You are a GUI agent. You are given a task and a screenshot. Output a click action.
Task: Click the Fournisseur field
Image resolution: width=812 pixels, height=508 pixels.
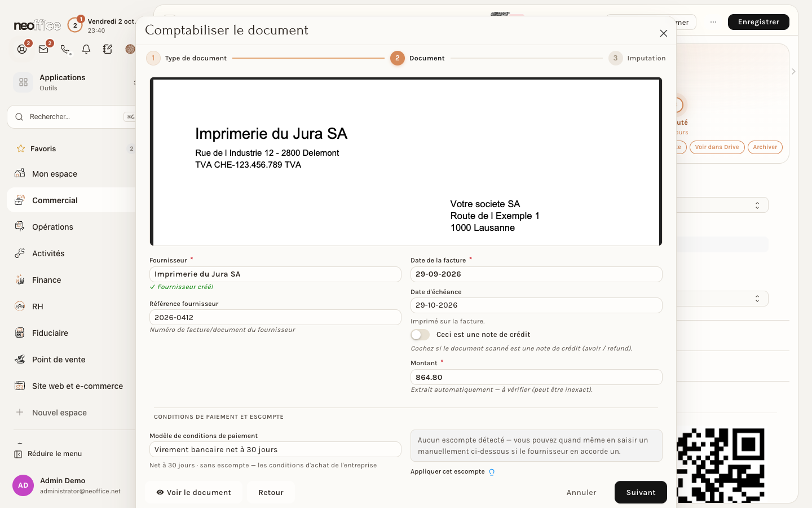pyautogui.click(x=275, y=274)
